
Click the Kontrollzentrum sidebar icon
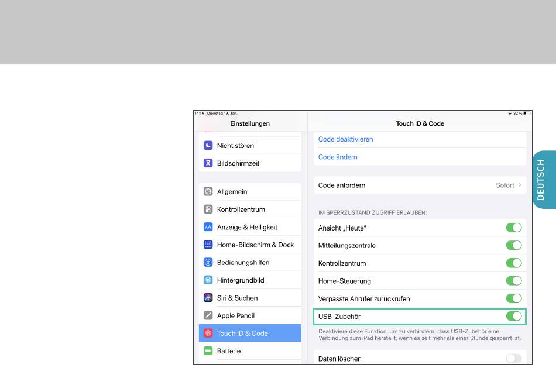point(208,209)
